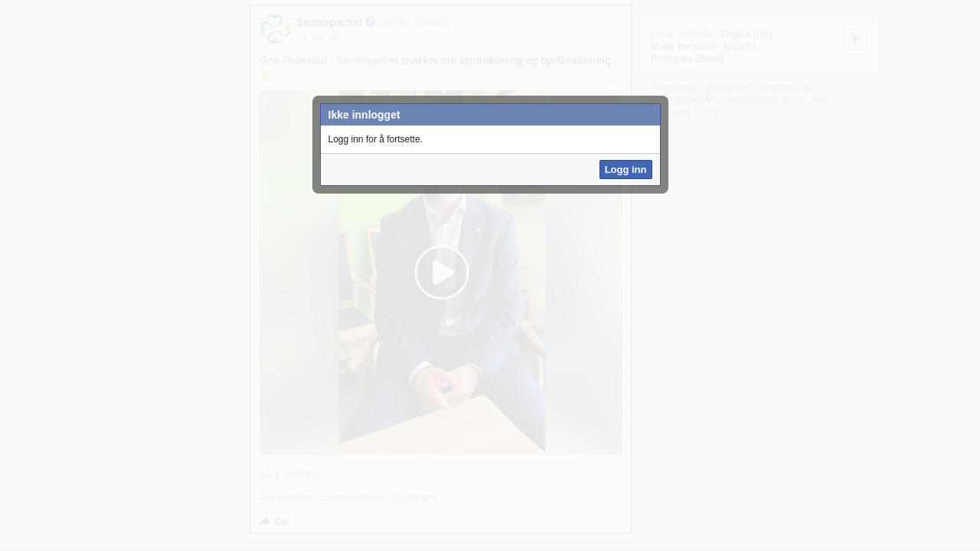This screenshot has width=980, height=551.
Task: Open the Senterpartiet page name link
Action: click(328, 22)
